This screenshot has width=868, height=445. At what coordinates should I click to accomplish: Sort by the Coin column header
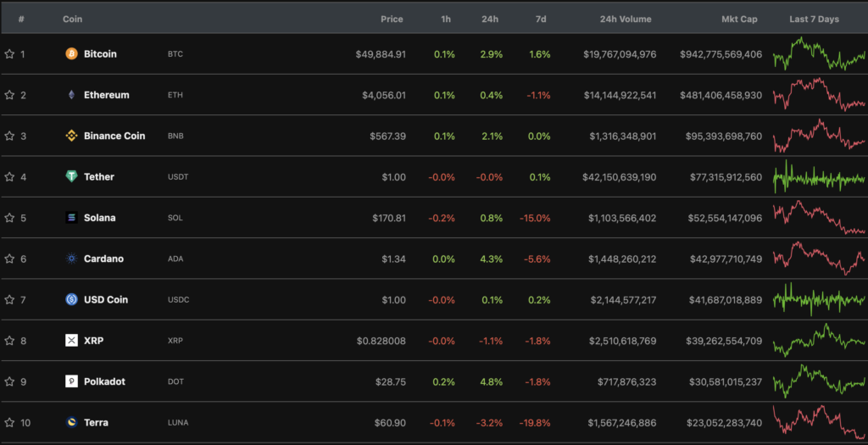pyautogui.click(x=72, y=19)
